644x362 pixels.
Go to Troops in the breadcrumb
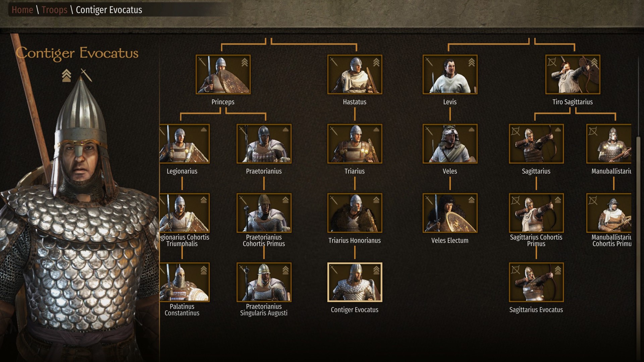(54, 10)
